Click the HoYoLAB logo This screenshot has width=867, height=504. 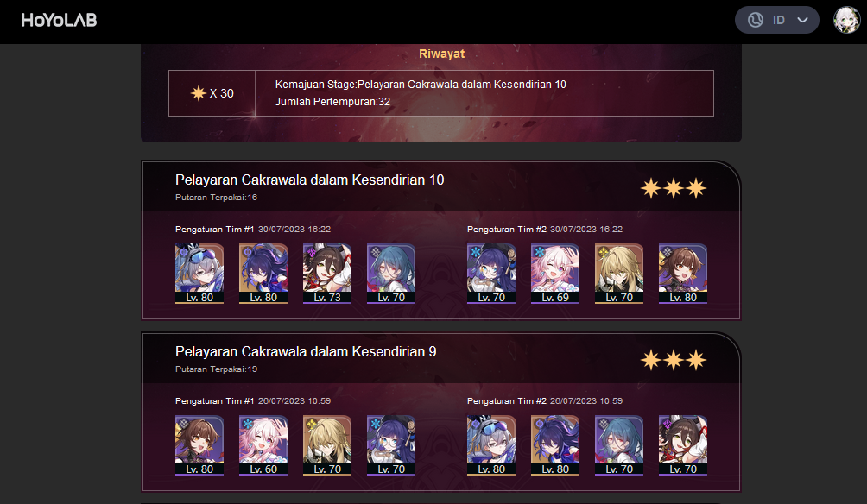tap(60, 21)
